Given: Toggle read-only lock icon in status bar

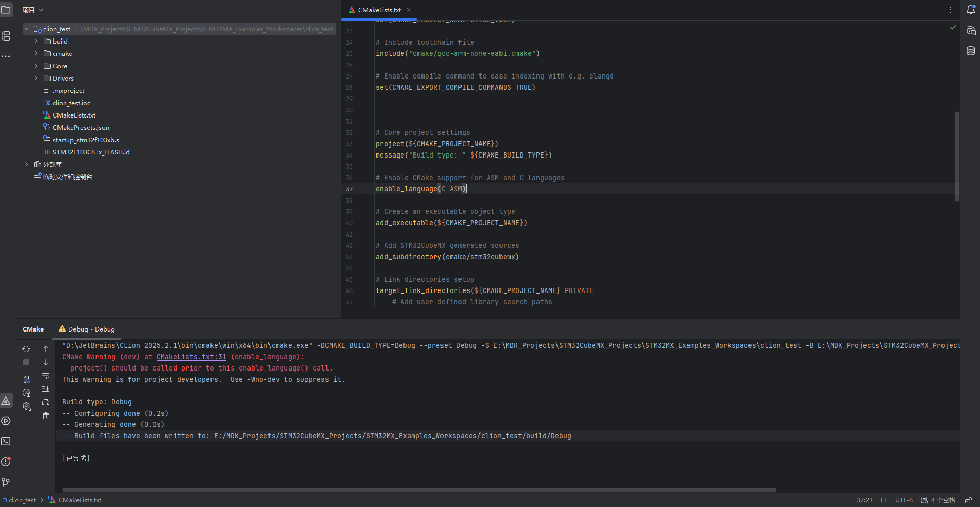Looking at the screenshot, I should [968, 500].
